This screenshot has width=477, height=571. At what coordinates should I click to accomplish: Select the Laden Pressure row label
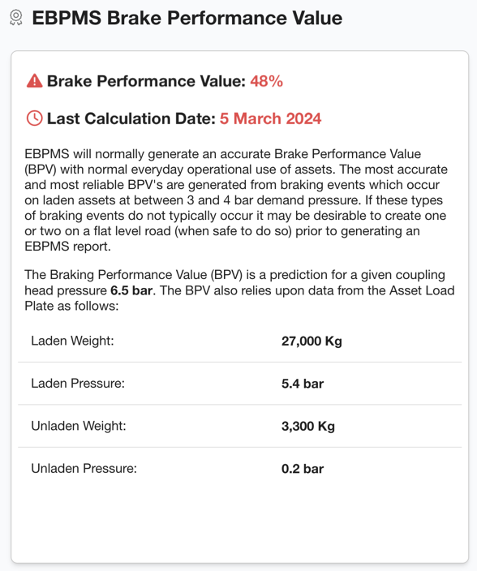tap(78, 383)
